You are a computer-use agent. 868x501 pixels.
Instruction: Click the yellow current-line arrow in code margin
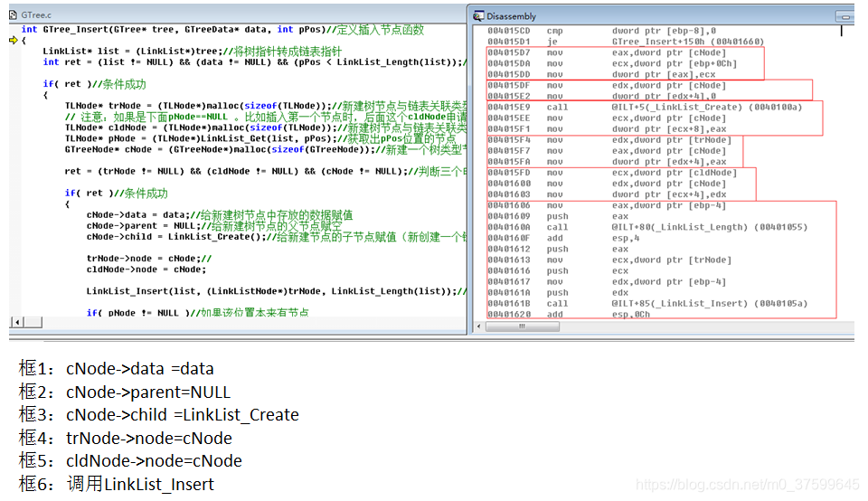tap(14, 40)
